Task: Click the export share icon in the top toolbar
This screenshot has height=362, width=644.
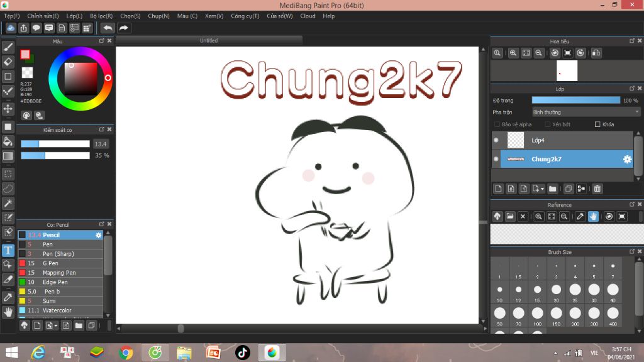Action: (23, 28)
